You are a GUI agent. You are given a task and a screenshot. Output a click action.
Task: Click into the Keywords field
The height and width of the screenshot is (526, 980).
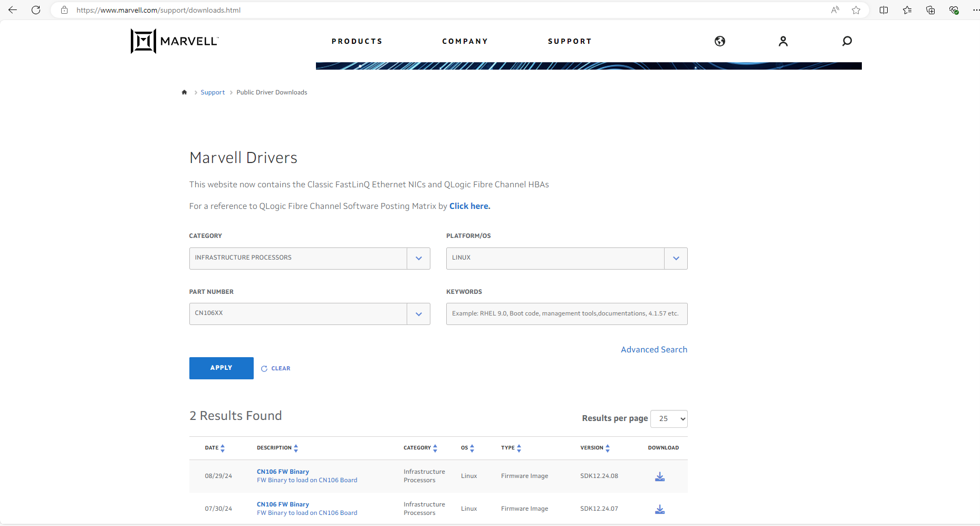566,314
